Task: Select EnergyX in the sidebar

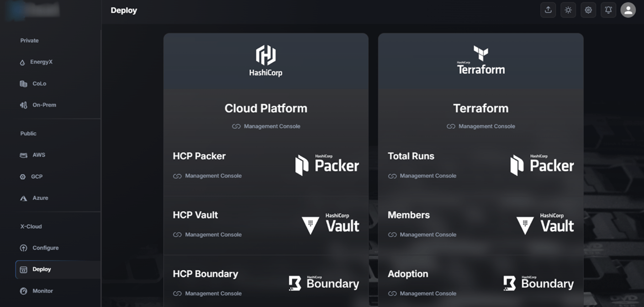Action: click(41, 62)
